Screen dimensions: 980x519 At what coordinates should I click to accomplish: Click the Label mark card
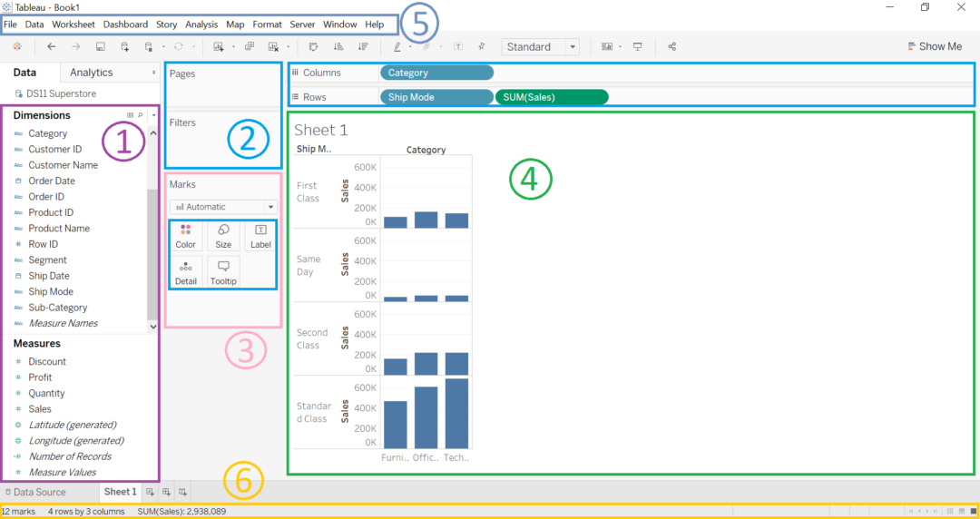coord(260,237)
